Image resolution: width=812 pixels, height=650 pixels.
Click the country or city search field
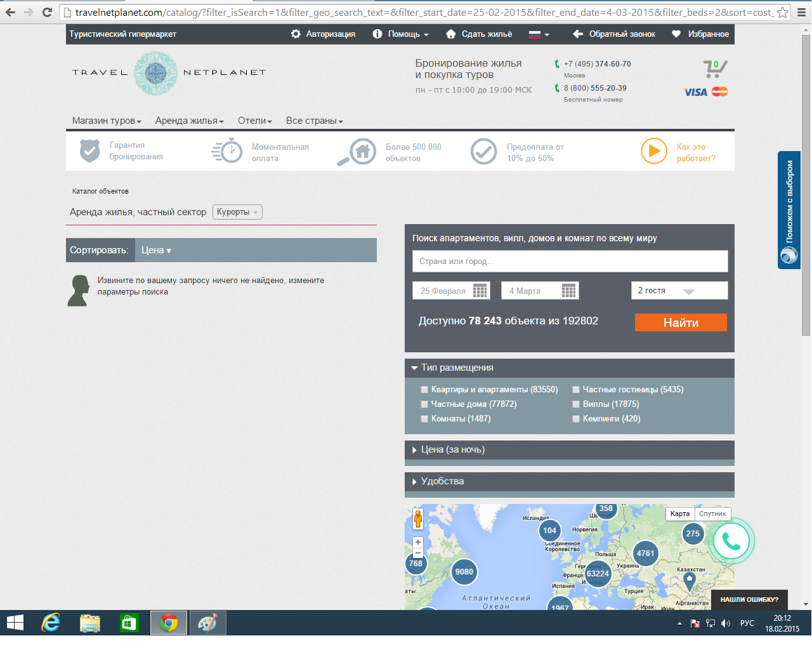click(570, 261)
